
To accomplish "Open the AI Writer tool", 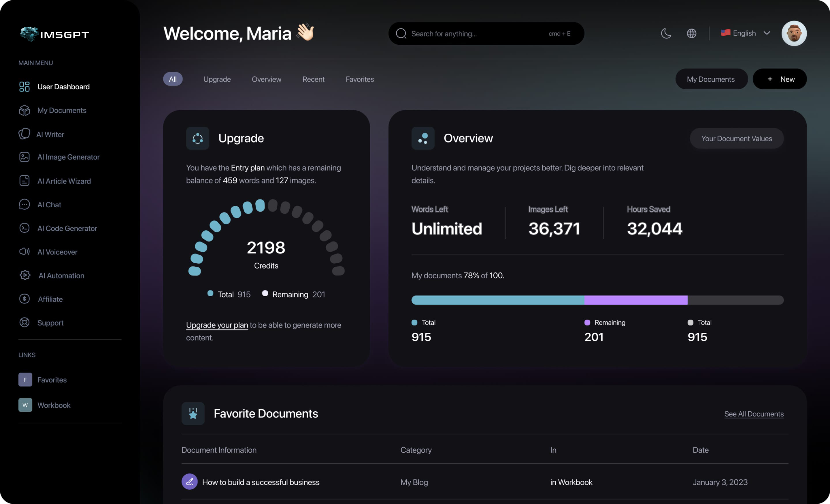I will (50, 134).
